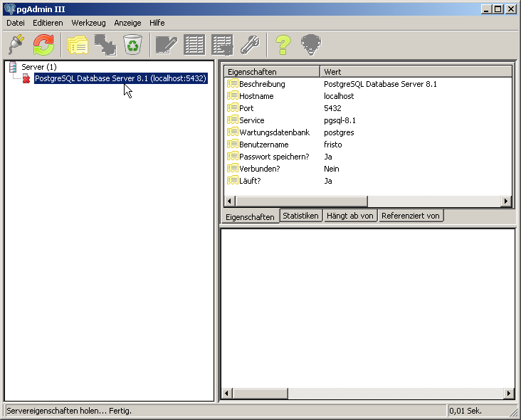Screen dimensions: 521x420
Task: Click the yellow question mark help icon
Action: pos(283,45)
